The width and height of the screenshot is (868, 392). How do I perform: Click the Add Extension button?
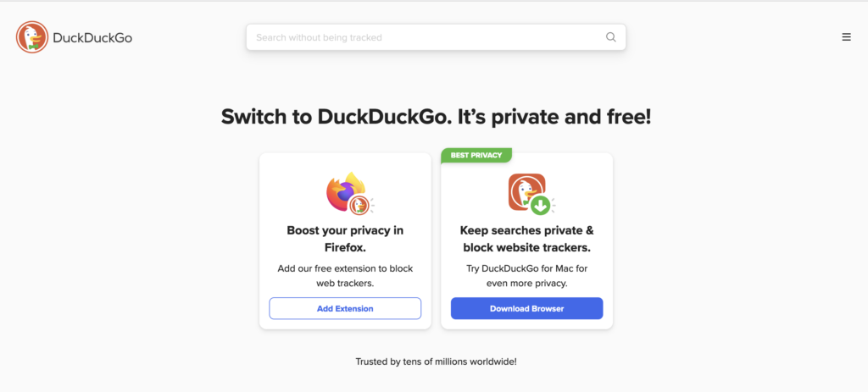click(345, 308)
